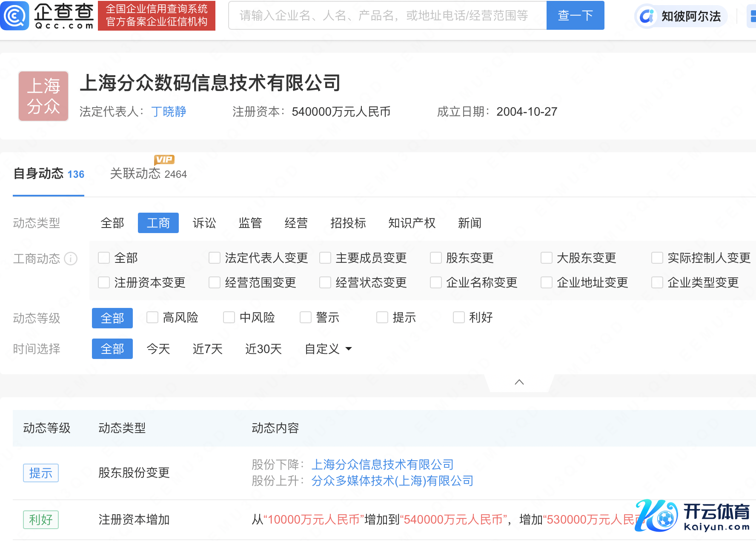
Task: Tick the 高风险 risk level checkbox
Action: [x=152, y=317]
